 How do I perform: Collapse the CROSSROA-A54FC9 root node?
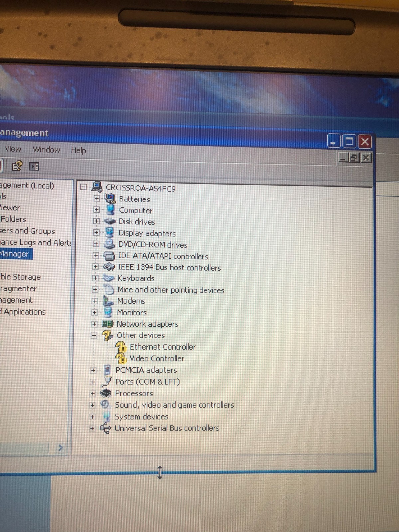coord(83,187)
